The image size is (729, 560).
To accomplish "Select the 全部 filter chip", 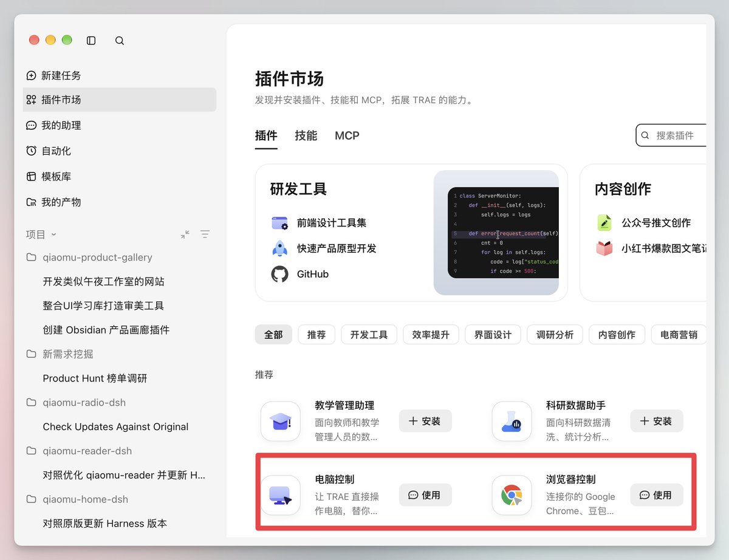I will click(273, 335).
